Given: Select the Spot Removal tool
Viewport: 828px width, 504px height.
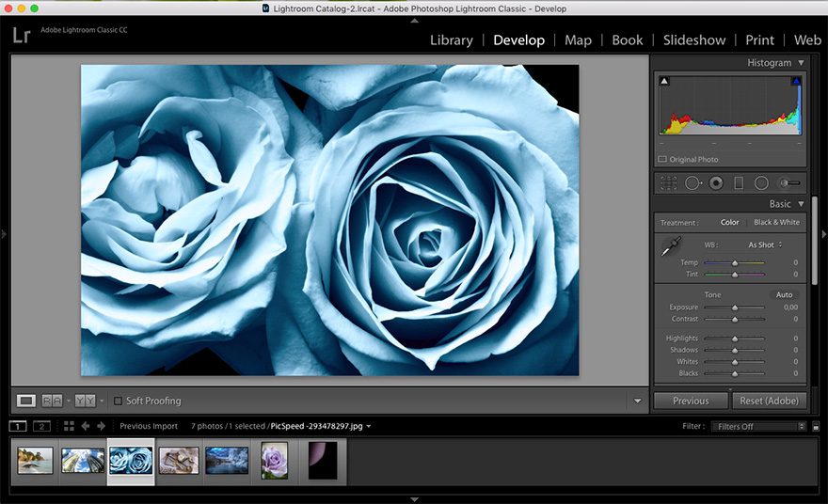Looking at the screenshot, I should [693, 183].
